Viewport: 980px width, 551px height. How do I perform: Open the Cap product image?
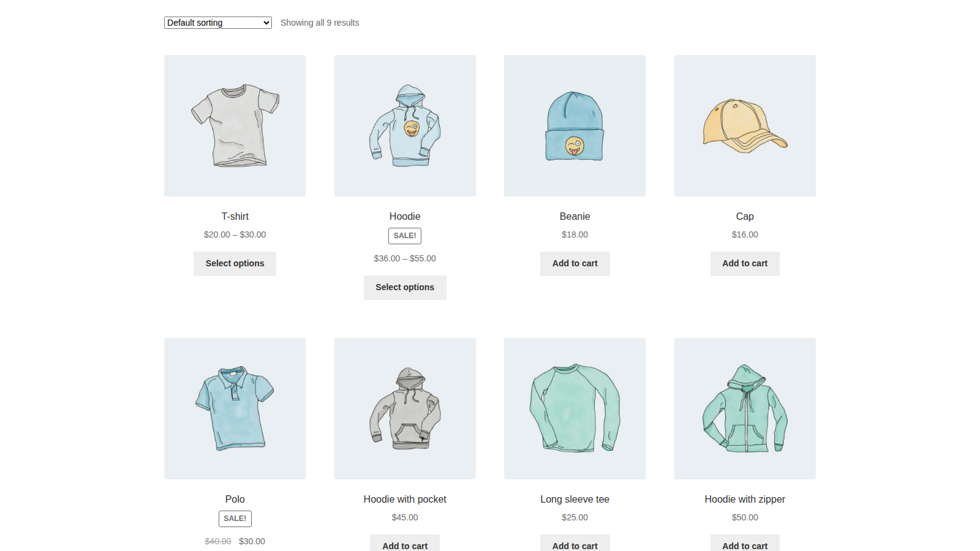pyautogui.click(x=745, y=126)
